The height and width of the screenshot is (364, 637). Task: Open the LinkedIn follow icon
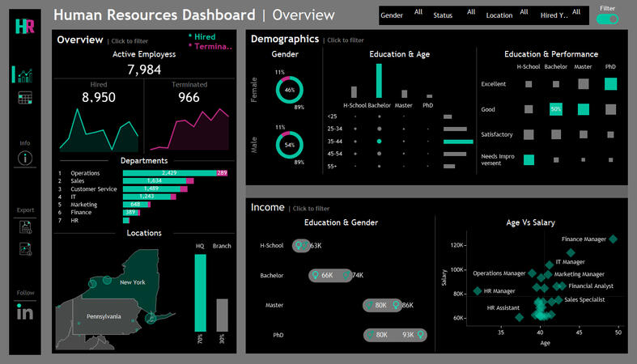point(24,311)
